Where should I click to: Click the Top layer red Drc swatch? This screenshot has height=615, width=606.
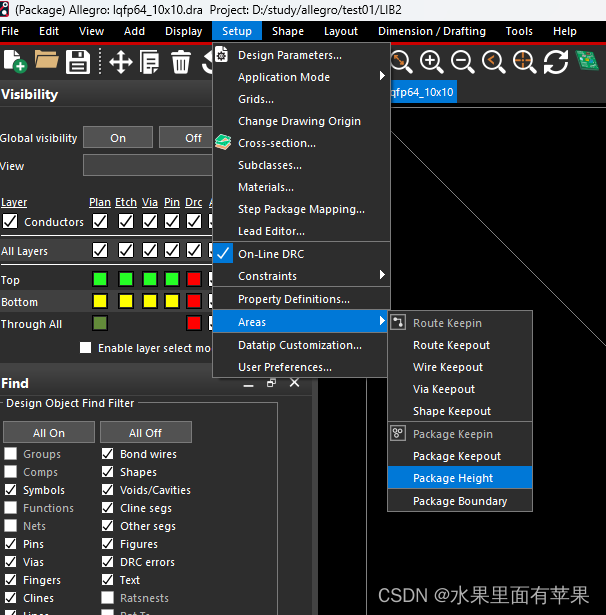(x=194, y=280)
